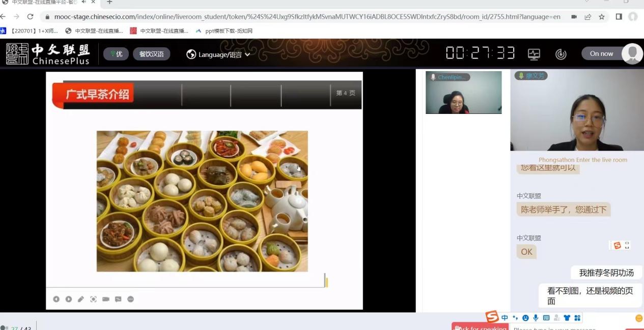Toggle Sogou Chinese/English input mode
Viewport: 644px width, 330px height.
[x=505, y=318]
